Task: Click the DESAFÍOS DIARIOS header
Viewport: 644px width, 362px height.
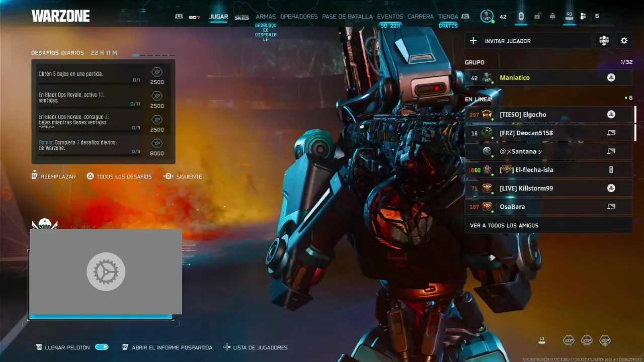Action: 58,53
